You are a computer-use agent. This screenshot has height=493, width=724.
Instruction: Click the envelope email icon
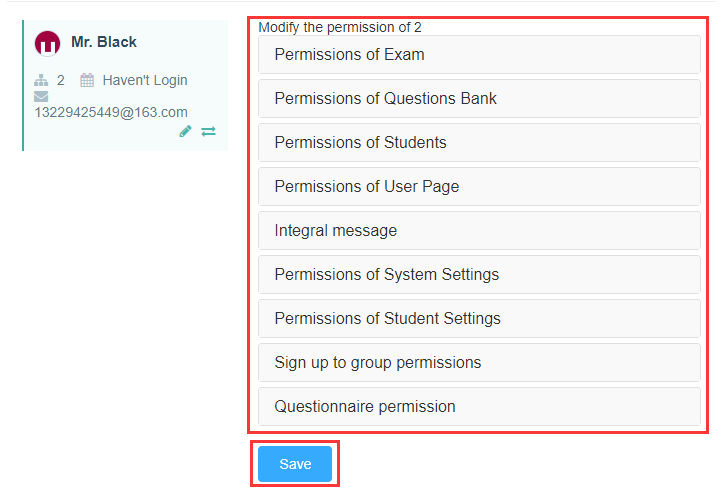click(x=41, y=96)
